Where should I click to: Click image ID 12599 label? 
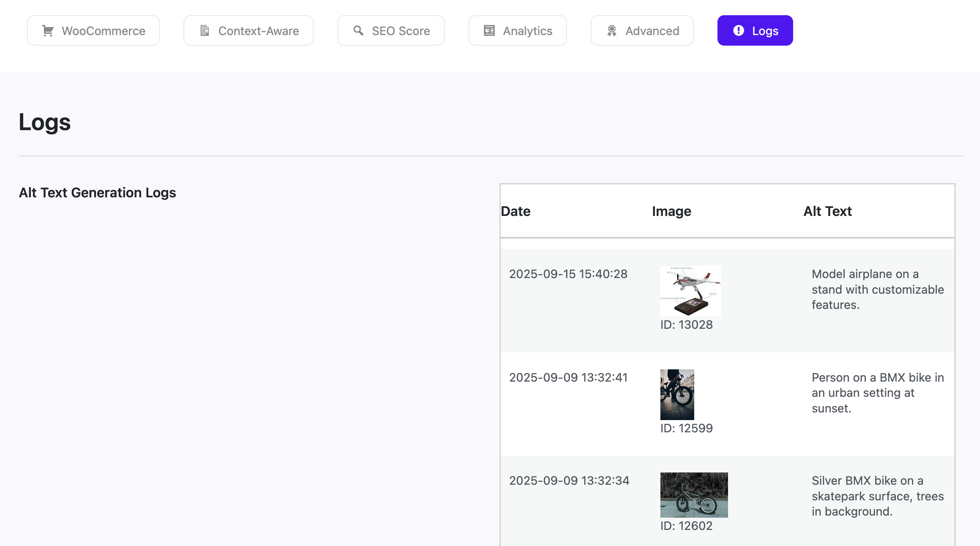click(x=686, y=429)
